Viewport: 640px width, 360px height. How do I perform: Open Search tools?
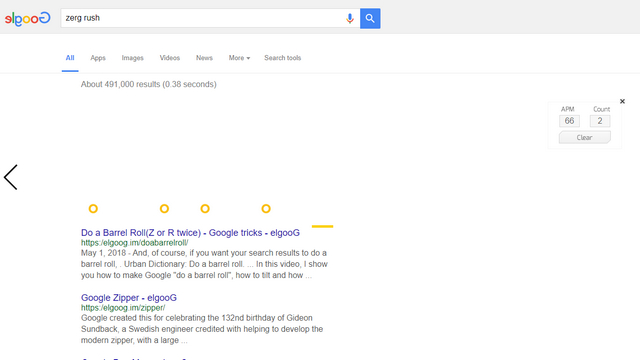[282, 58]
